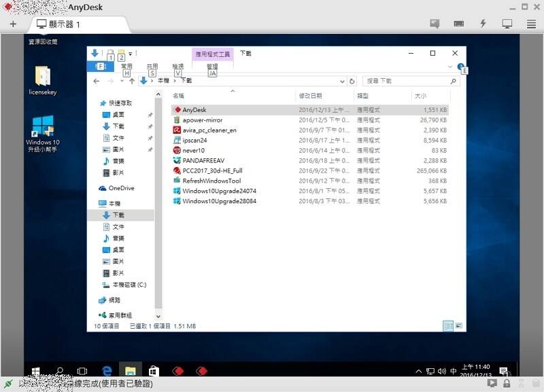Open the AnyDesk chat icon
Viewport: 544px width, 392px height.
point(435,24)
